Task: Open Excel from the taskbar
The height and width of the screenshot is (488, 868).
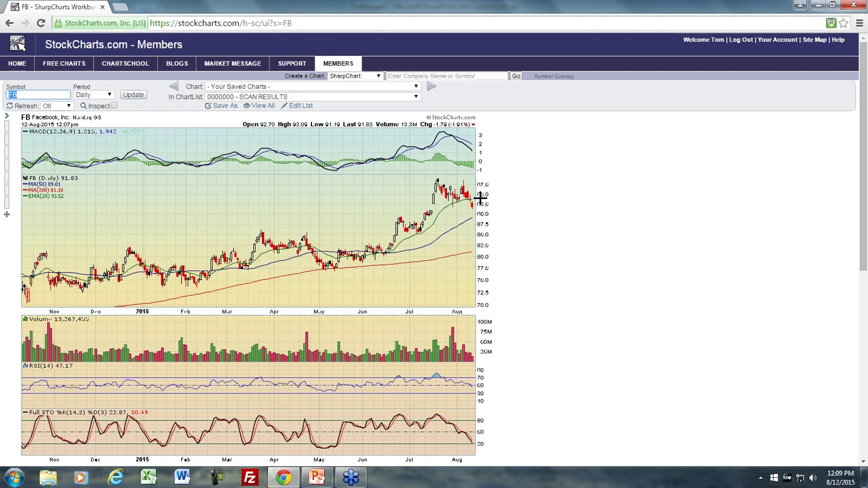Action: click(x=148, y=478)
